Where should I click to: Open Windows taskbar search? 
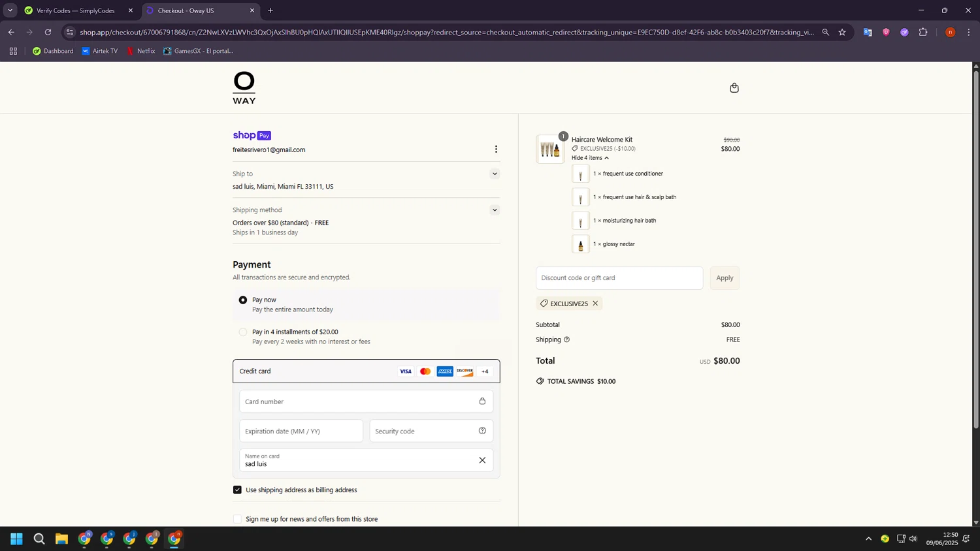tap(39, 539)
